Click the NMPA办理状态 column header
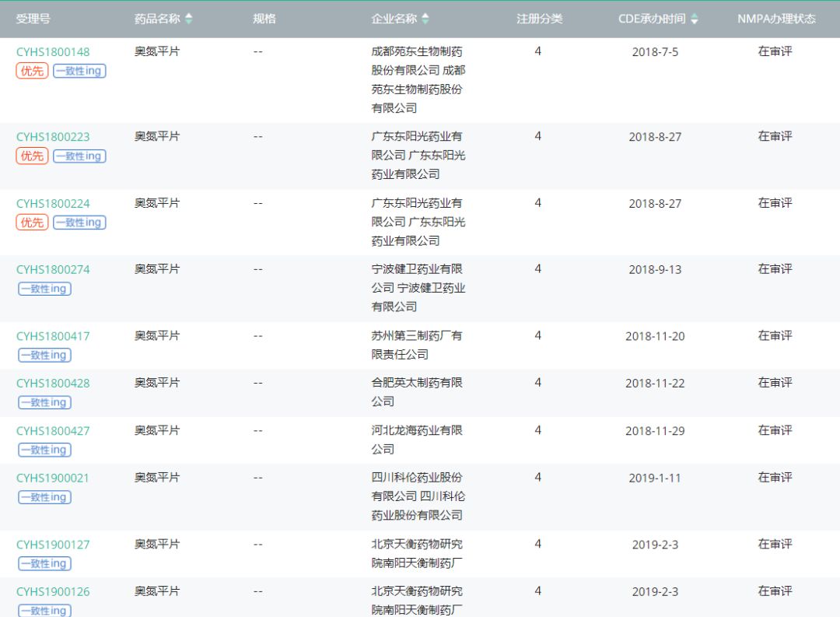 click(776, 19)
